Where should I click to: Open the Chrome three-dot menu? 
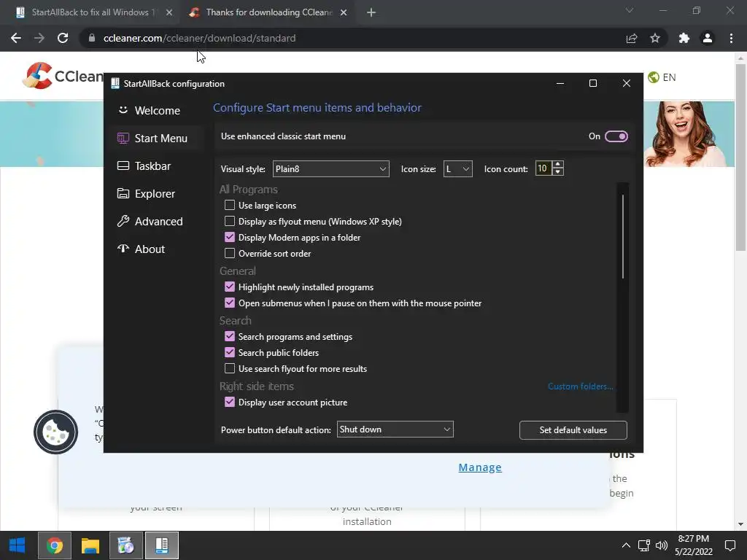tap(731, 38)
